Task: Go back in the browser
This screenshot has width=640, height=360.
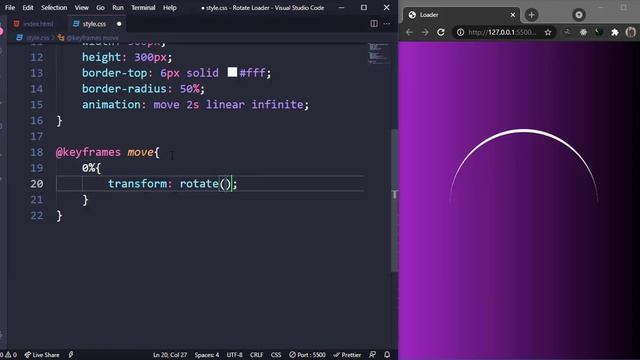Action: [409, 32]
